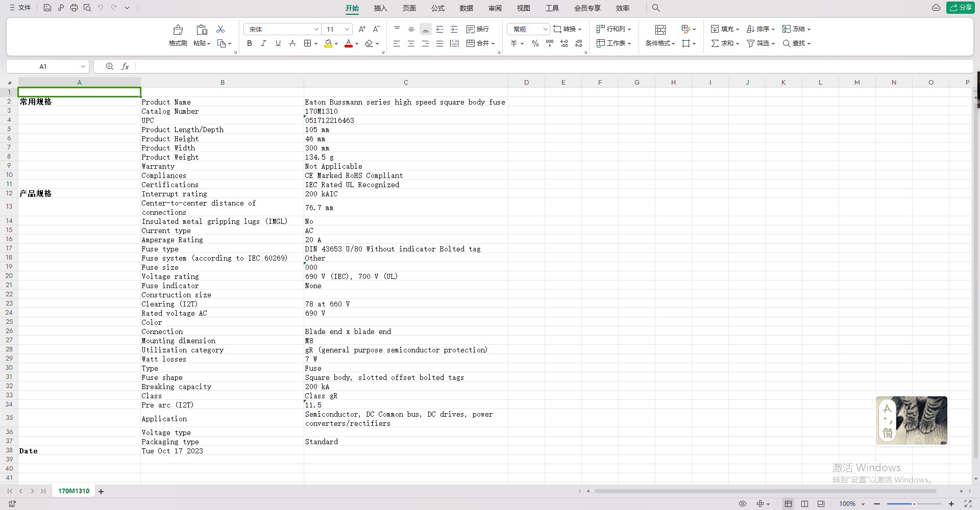Apply thousands separator format
This screenshot has width=980, height=510.
click(x=549, y=43)
